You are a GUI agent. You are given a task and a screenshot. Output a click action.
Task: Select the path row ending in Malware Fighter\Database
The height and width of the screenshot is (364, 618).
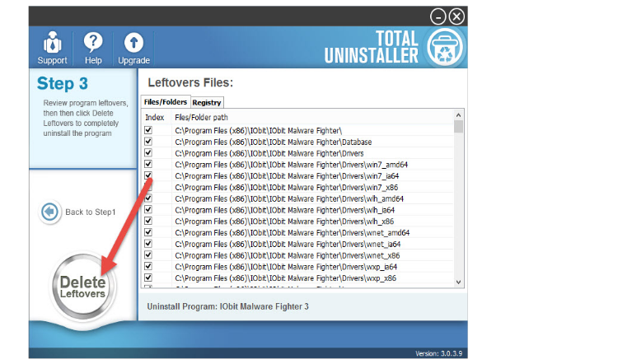click(274, 142)
